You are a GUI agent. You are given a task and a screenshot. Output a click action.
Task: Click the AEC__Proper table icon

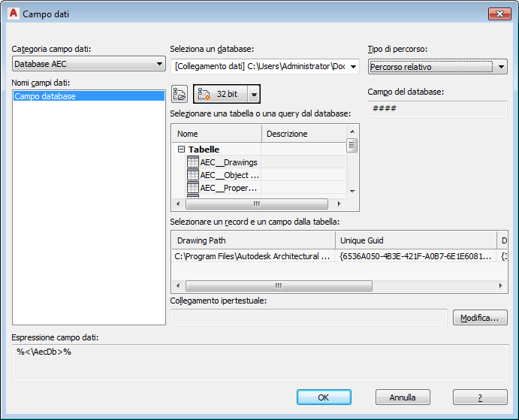click(x=193, y=188)
